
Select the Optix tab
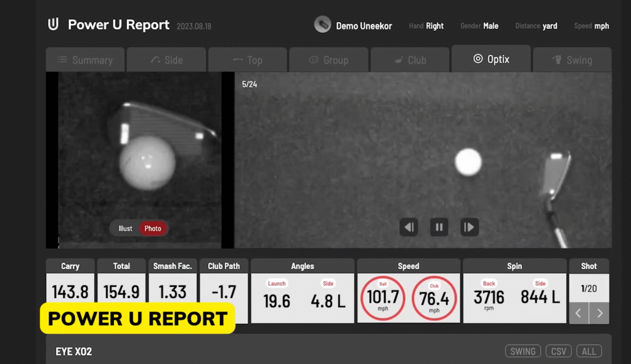(491, 59)
